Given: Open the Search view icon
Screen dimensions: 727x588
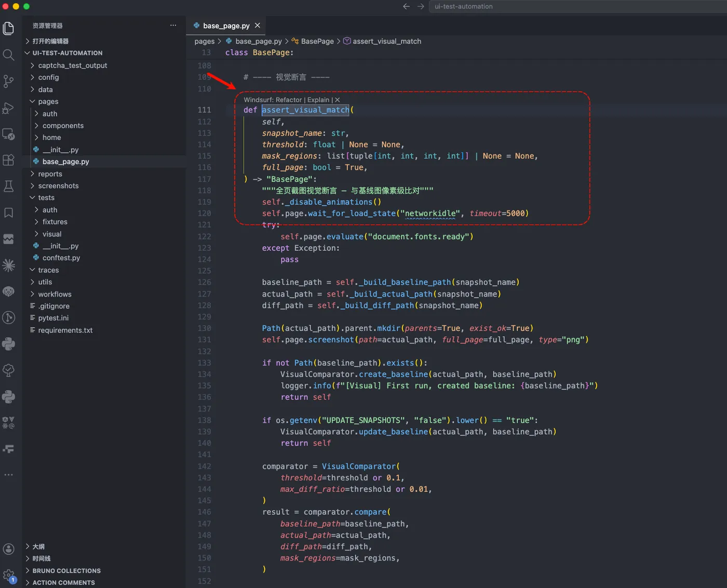Looking at the screenshot, I should [8, 55].
